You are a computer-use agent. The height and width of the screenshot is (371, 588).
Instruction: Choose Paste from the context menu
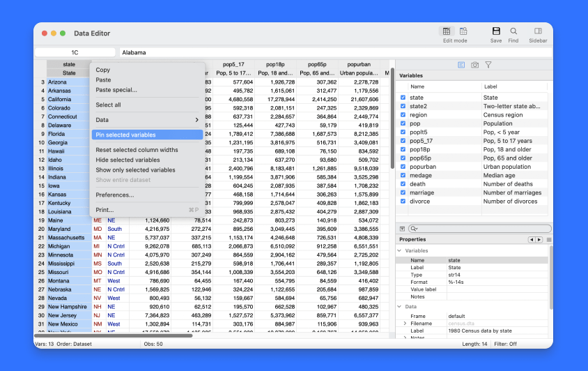point(147,80)
